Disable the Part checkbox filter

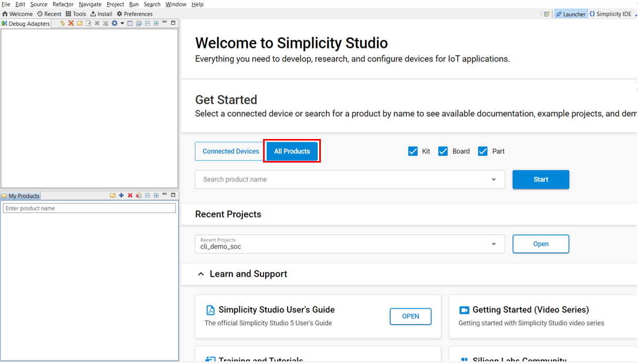(x=483, y=152)
